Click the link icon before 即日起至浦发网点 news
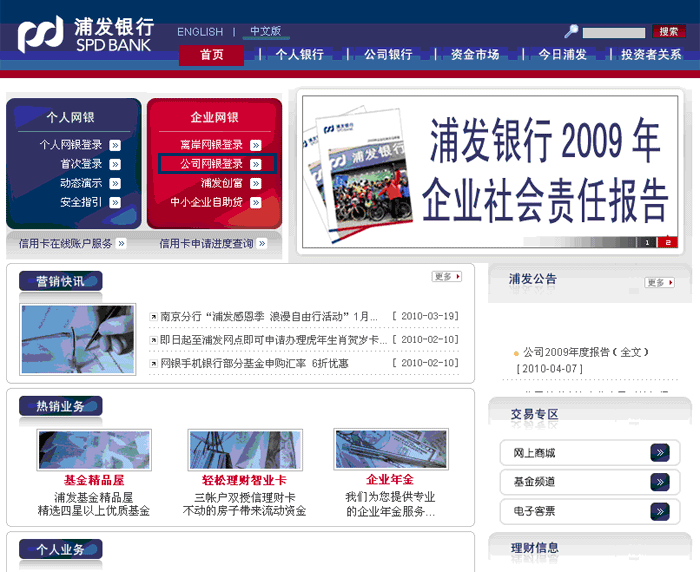Screen dimensions: 700x572 153,340
